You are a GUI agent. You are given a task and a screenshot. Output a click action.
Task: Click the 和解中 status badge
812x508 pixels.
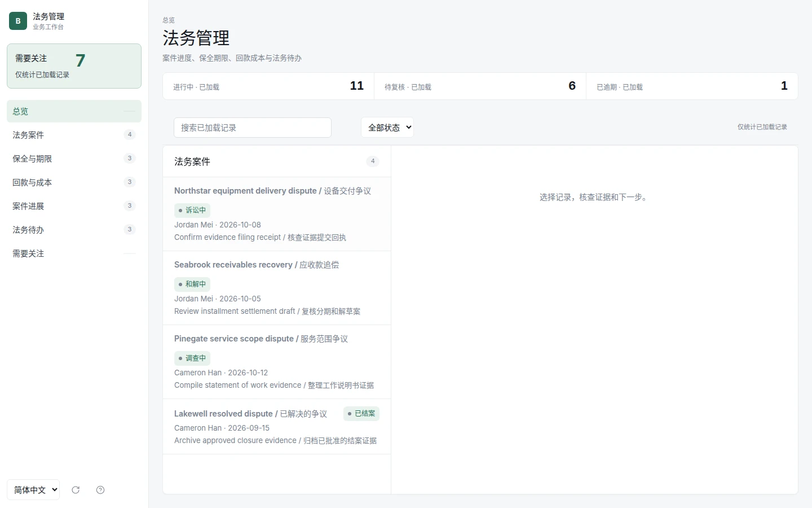point(192,284)
